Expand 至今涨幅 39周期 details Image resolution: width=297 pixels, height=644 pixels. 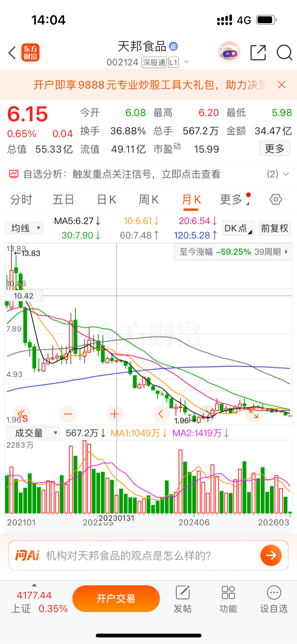coord(233,252)
